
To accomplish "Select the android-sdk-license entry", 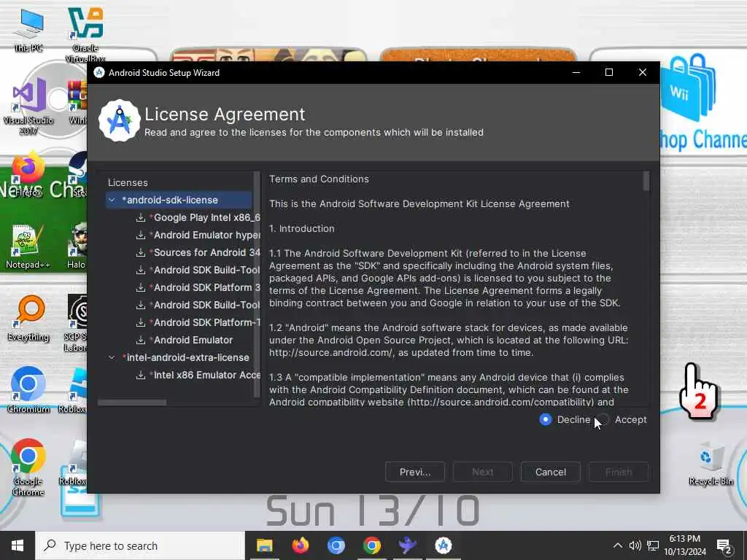I will [x=179, y=200].
